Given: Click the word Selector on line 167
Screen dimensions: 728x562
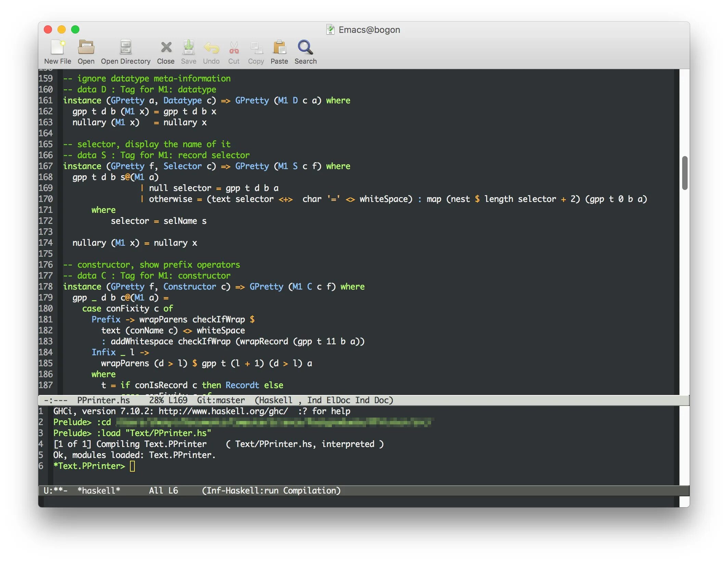Looking at the screenshot, I should (182, 166).
